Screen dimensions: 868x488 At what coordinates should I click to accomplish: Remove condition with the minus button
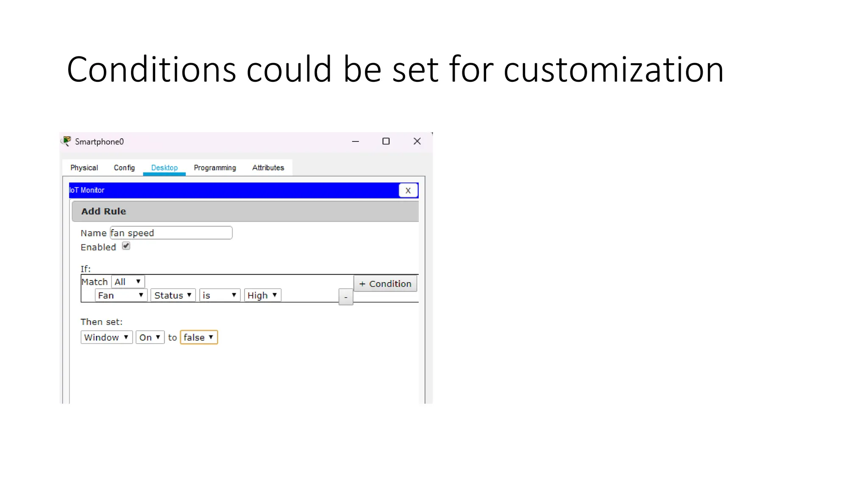pos(346,297)
